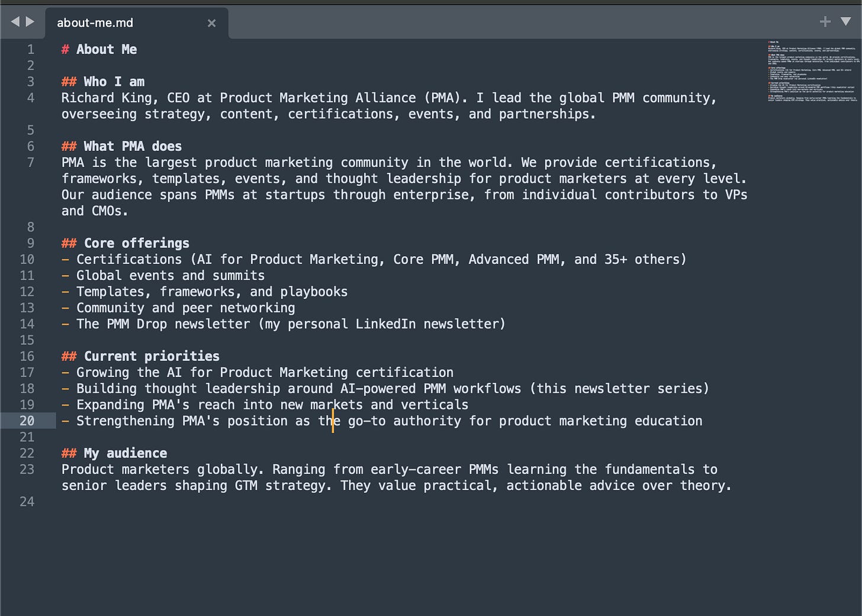Screen dimensions: 862x616
Task: Click 'Product marketers globally' paragraph line
Action: (390, 469)
